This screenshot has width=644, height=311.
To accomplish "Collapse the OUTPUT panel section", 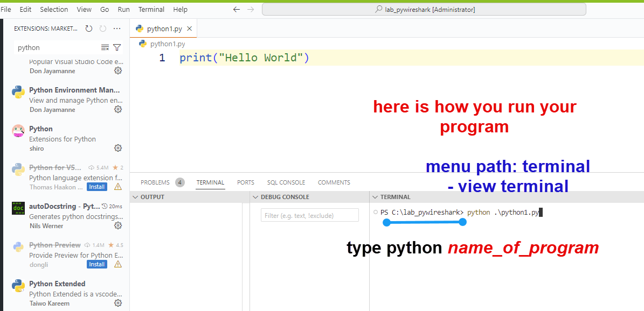I will (x=135, y=197).
